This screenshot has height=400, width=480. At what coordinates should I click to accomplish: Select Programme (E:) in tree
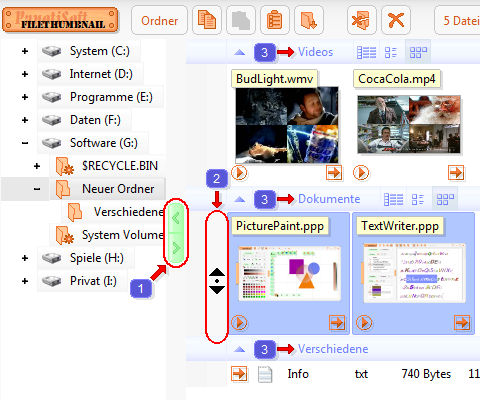(100, 97)
